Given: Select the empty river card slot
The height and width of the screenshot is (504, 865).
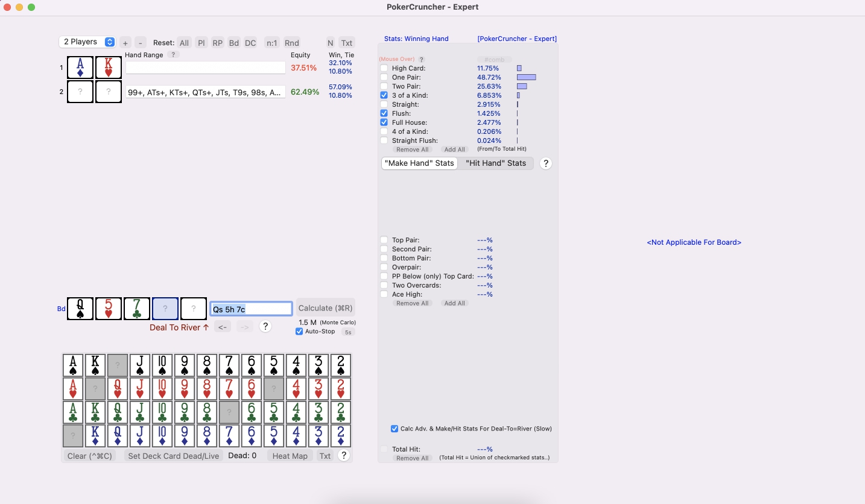Looking at the screenshot, I should pos(194,309).
